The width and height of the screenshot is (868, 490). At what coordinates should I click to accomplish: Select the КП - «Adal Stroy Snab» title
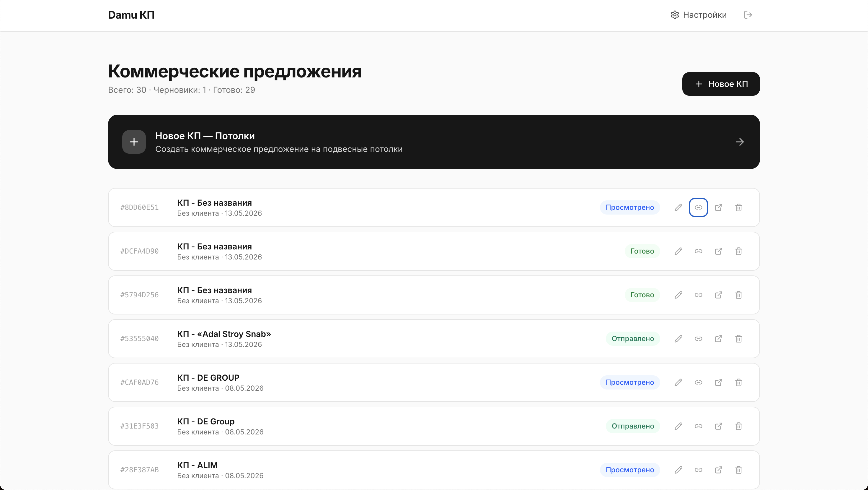coord(224,334)
